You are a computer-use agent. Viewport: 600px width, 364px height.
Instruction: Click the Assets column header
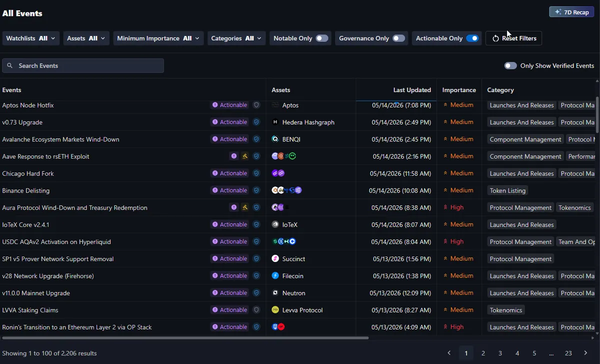coord(280,90)
